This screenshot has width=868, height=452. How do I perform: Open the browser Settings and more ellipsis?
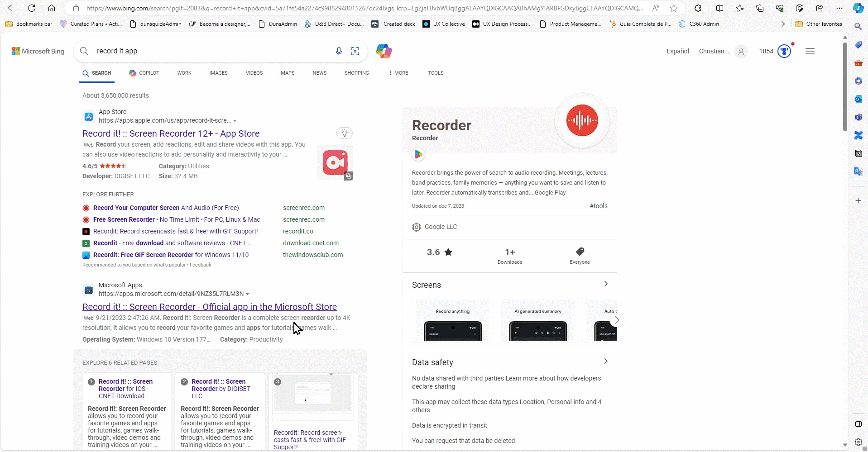(x=839, y=8)
